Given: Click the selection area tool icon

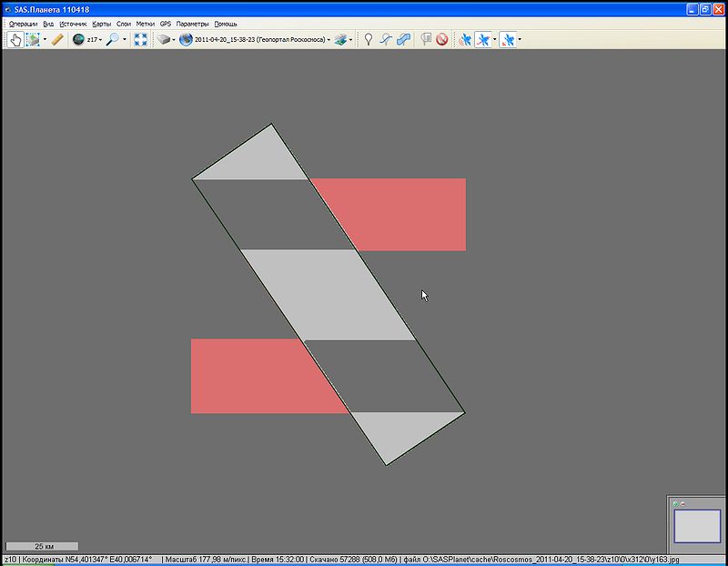Looking at the screenshot, I should [34, 40].
